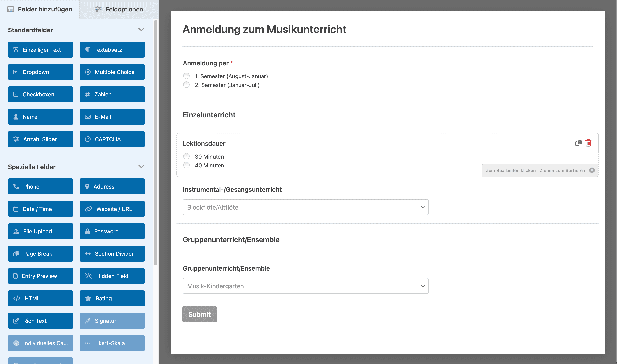The image size is (617, 364).
Task: Click the Submit button
Action: [x=199, y=314]
